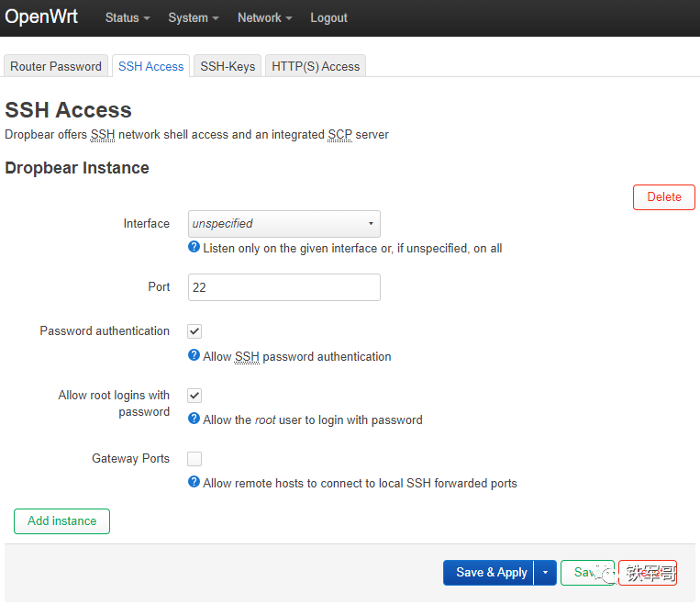The width and height of the screenshot is (700, 604).
Task: Open the Network menu
Action: pos(265,17)
